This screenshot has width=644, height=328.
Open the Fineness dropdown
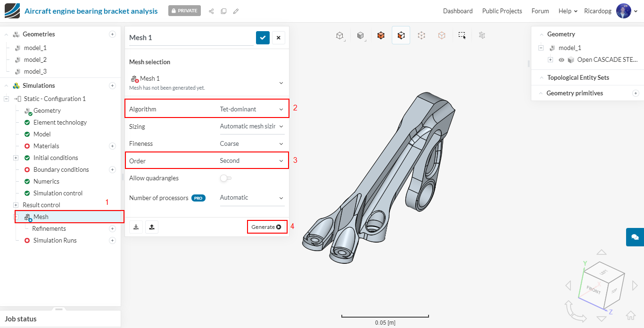(x=252, y=143)
